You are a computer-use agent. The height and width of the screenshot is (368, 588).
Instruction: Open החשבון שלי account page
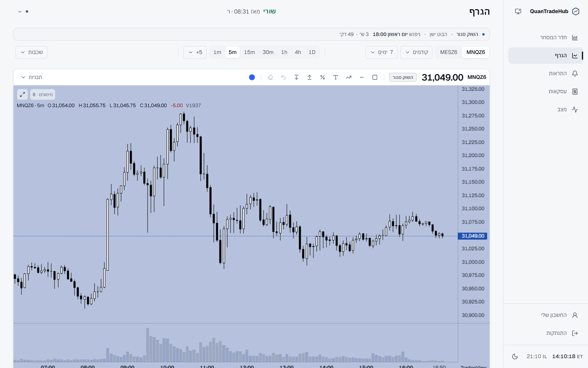pyautogui.click(x=546, y=315)
